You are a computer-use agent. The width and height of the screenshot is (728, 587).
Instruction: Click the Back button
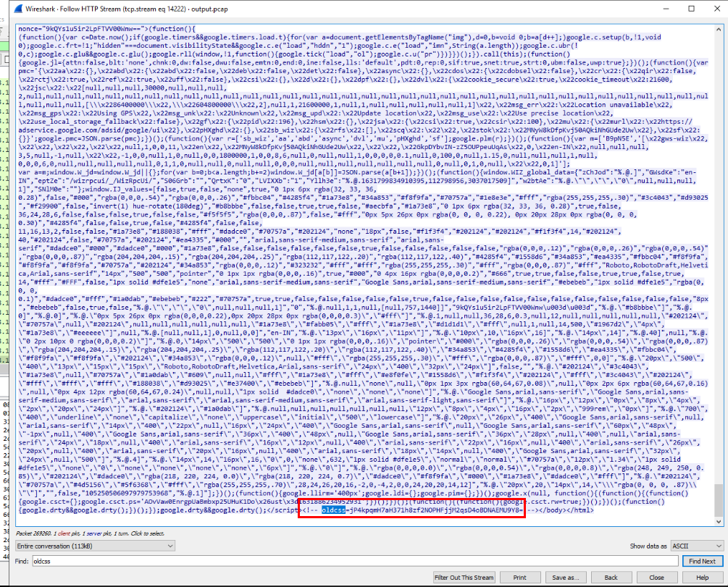pyautogui.click(x=611, y=578)
